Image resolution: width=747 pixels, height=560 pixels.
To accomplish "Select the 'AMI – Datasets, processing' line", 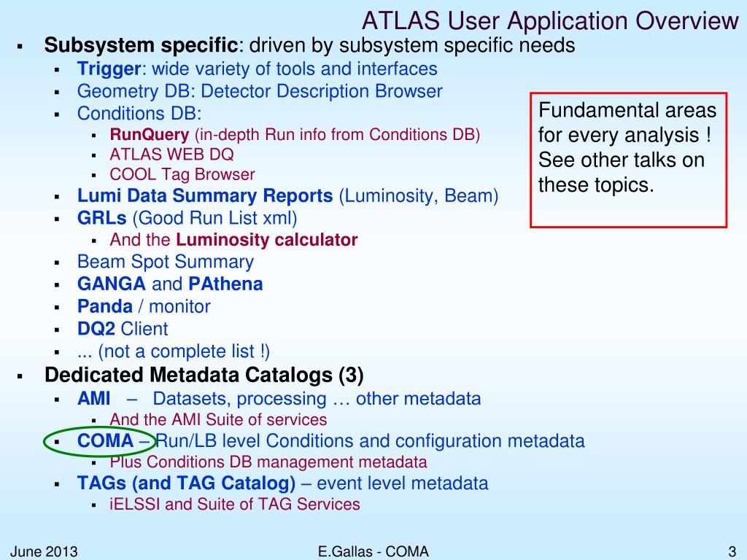I will click(279, 399).
